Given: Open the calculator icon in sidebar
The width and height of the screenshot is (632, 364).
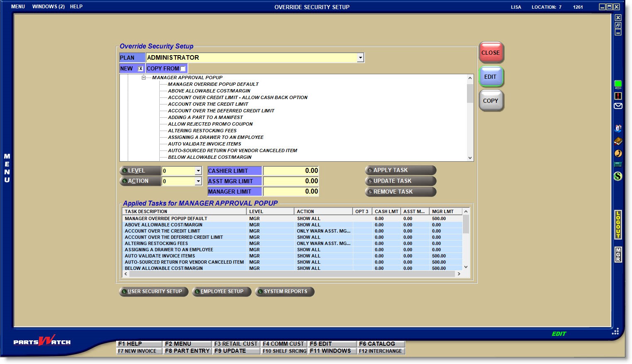Looking at the screenshot, I should pyautogui.click(x=618, y=165).
